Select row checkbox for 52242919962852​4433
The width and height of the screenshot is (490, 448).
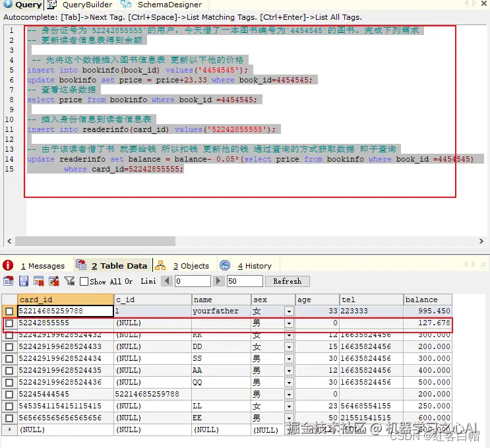(x=9, y=346)
